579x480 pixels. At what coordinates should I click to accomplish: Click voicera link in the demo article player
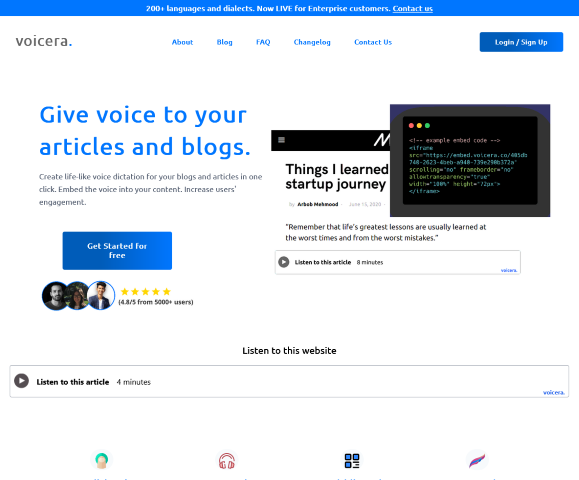click(x=509, y=270)
